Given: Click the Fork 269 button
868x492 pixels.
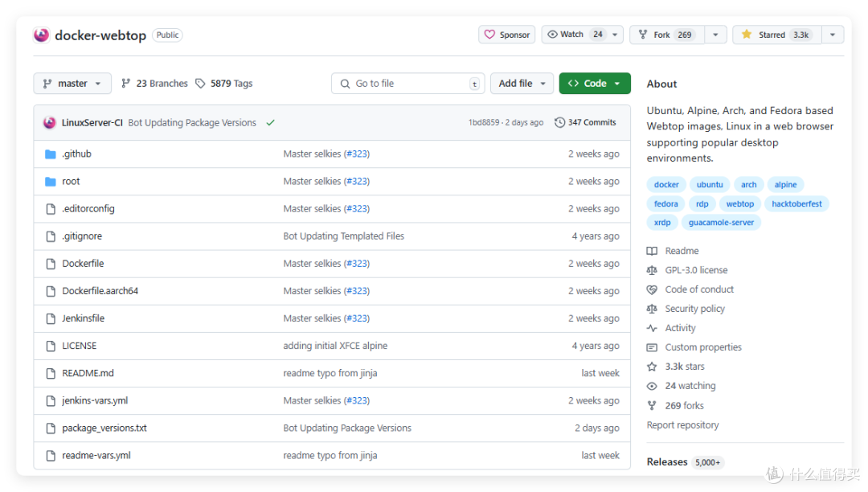Looking at the screenshot, I should point(667,35).
